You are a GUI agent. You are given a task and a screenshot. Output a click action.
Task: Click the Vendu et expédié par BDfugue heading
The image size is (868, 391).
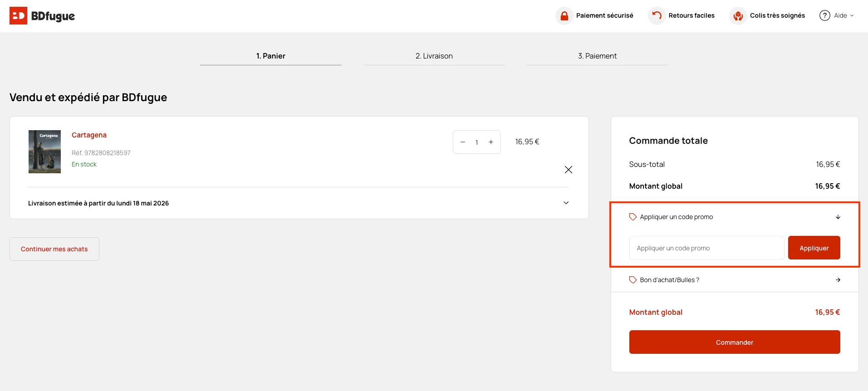coord(88,98)
